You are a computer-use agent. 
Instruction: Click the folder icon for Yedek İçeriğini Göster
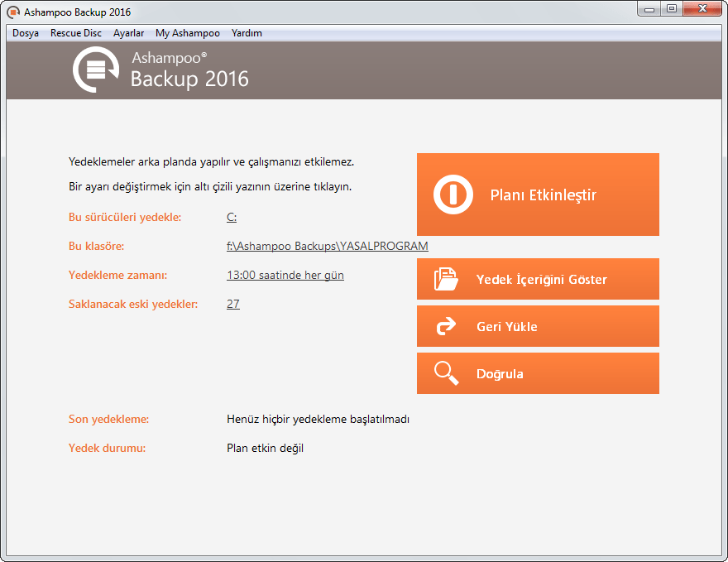(x=446, y=280)
